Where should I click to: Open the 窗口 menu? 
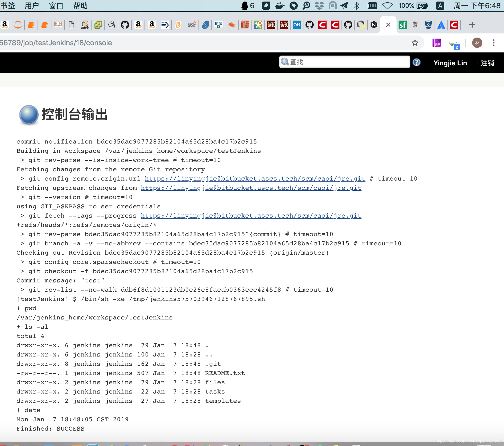(56, 6)
